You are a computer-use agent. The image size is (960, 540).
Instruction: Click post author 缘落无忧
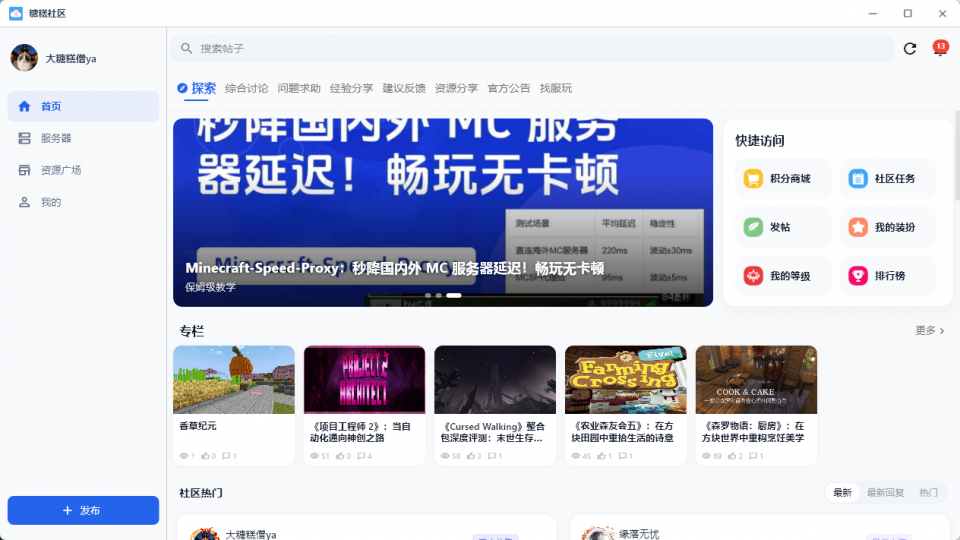tap(639, 534)
